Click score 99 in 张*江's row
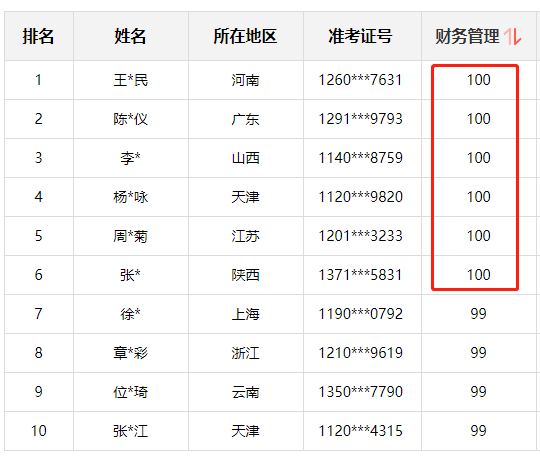The image size is (540, 456). 478,431
